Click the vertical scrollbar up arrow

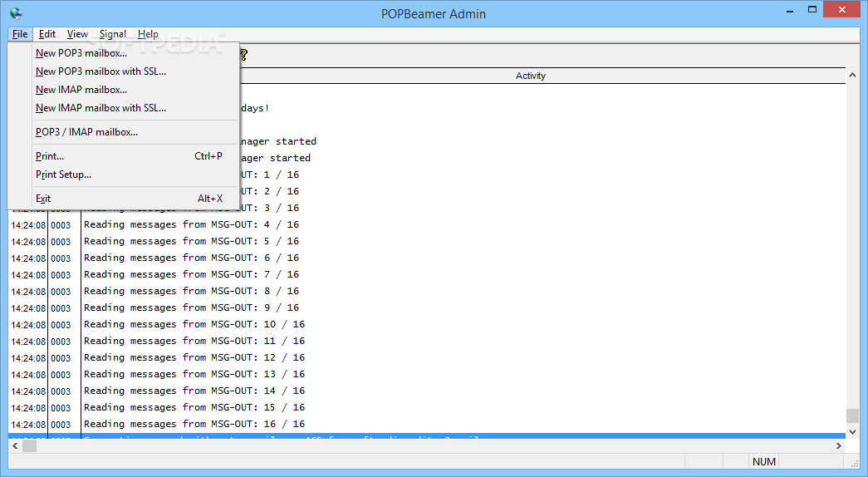(x=852, y=75)
